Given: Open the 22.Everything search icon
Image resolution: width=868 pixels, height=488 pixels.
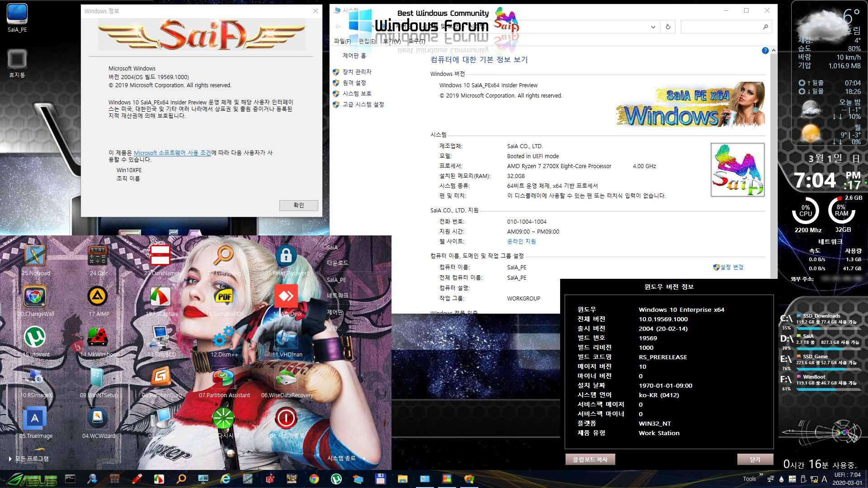Looking at the screenshot, I should click(x=223, y=256).
